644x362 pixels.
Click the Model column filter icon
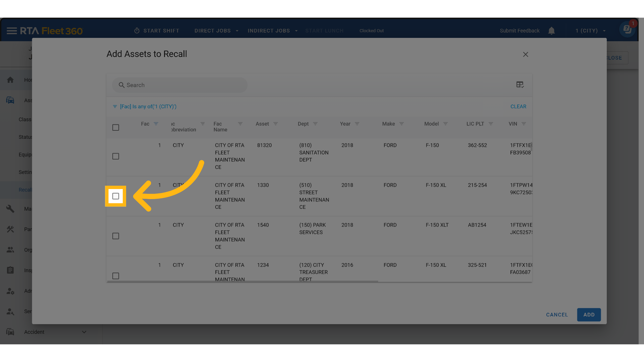[445, 124]
